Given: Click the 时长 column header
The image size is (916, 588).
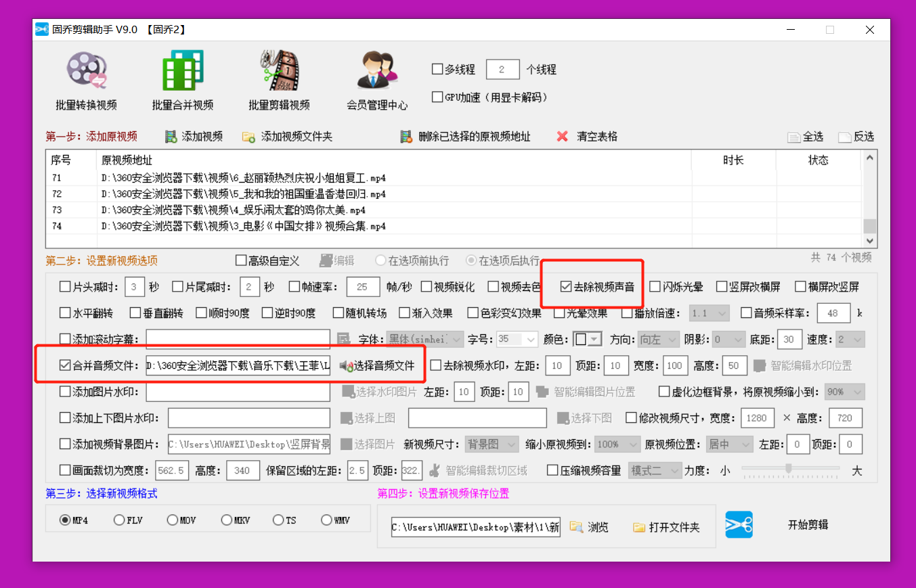Looking at the screenshot, I should pyautogui.click(x=733, y=160).
